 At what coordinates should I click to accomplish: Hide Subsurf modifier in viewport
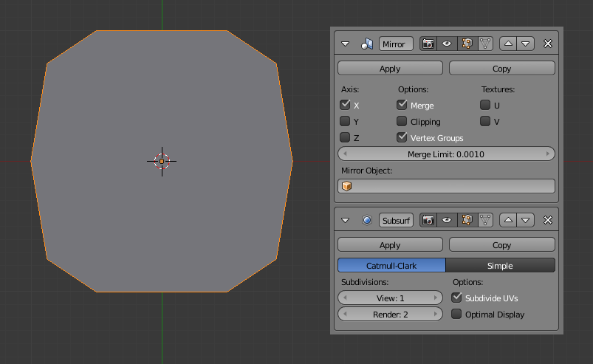pyautogui.click(x=447, y=220)
